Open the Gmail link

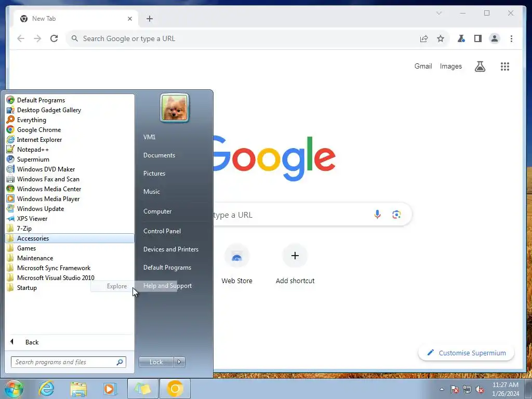tap(423, 66)
